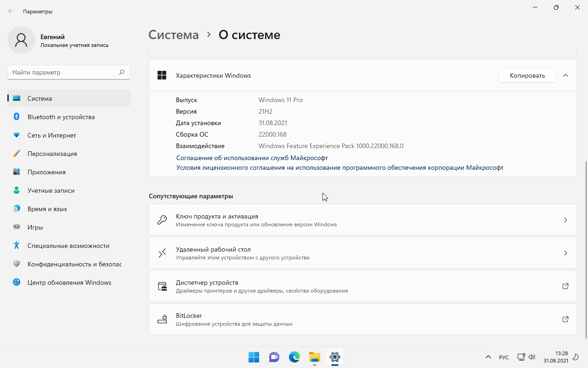The height and width of the screenshot is (368, 588).
Task: Open Chat app from the taskbar
Action: 274,357
